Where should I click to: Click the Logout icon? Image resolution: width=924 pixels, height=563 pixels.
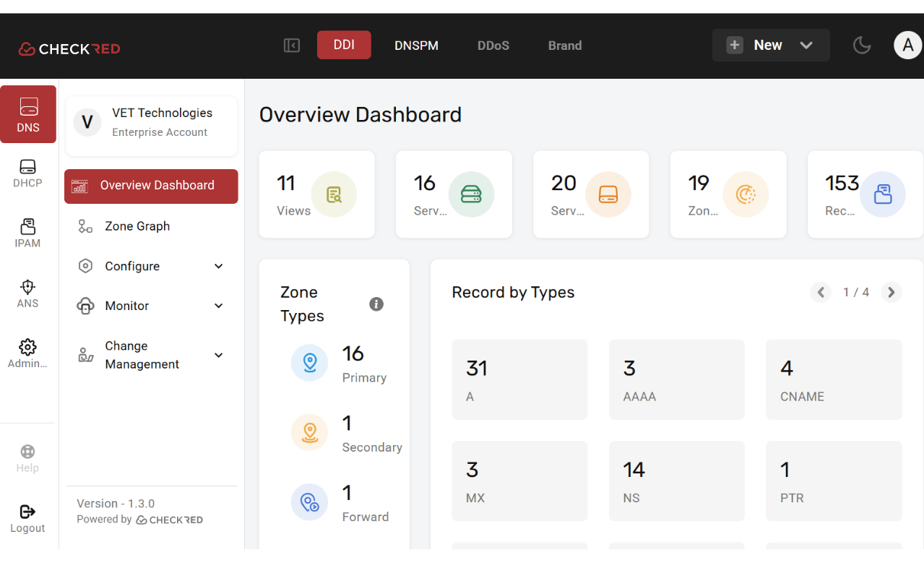click(x=27, y=518)
